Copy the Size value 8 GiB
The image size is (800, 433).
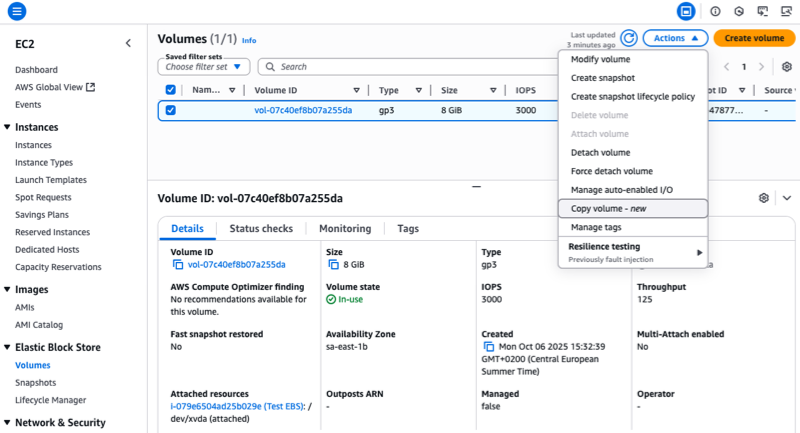coord(333,265)
